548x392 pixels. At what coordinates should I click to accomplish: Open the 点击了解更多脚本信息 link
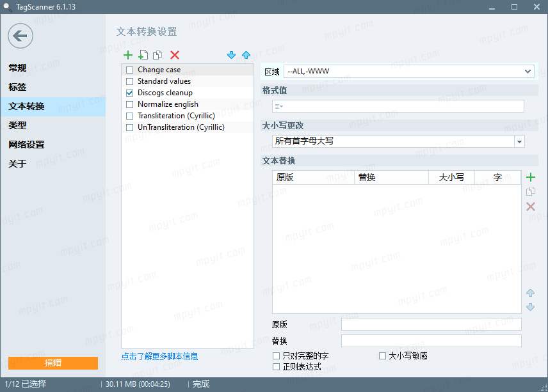pos(159,356)
